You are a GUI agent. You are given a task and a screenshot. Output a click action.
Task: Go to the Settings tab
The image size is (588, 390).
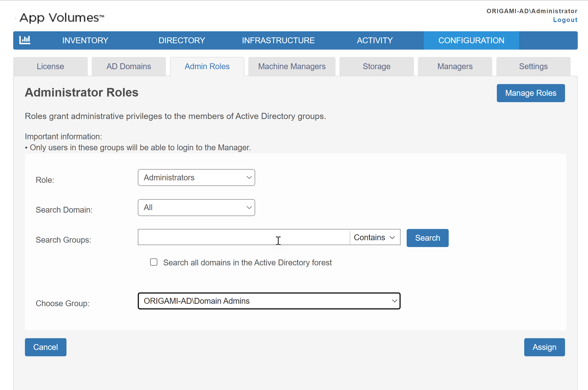[533, 66]
